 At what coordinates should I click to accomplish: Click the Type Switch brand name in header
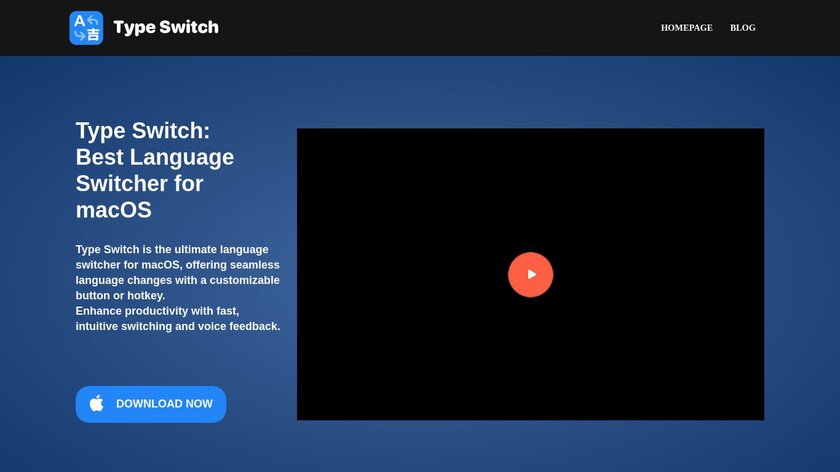point(166,27)
